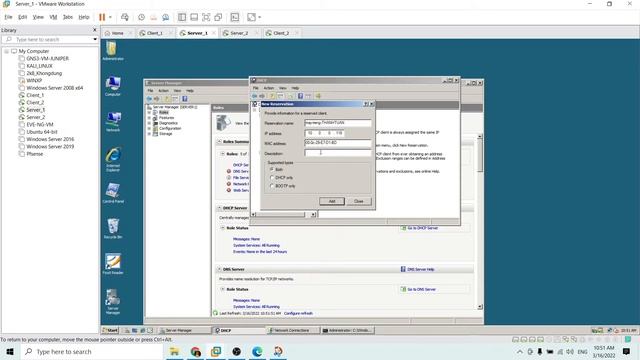Select Windows Server 2019 in the library
The width and height of the screenshot is (640, 360).
(x=50, y=147)
